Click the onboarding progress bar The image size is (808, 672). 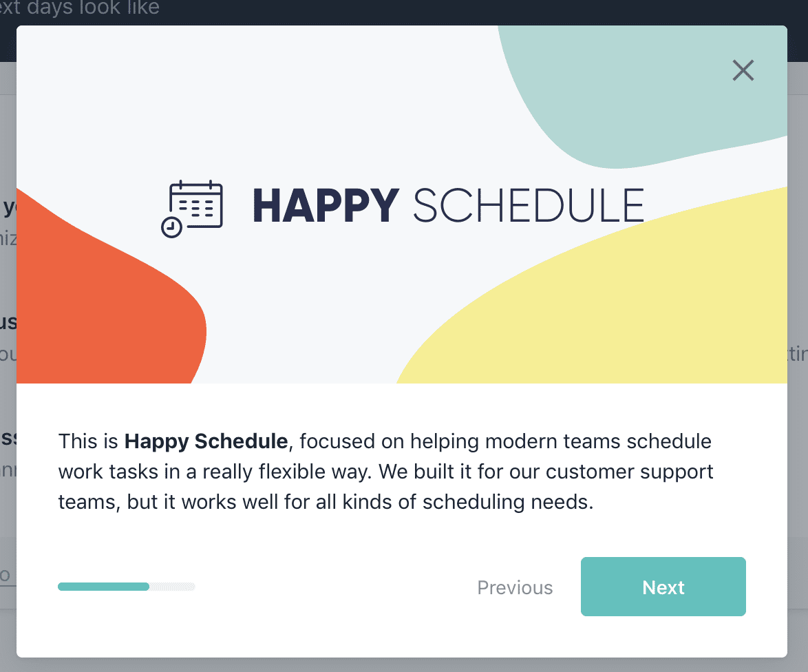(126, 587)
